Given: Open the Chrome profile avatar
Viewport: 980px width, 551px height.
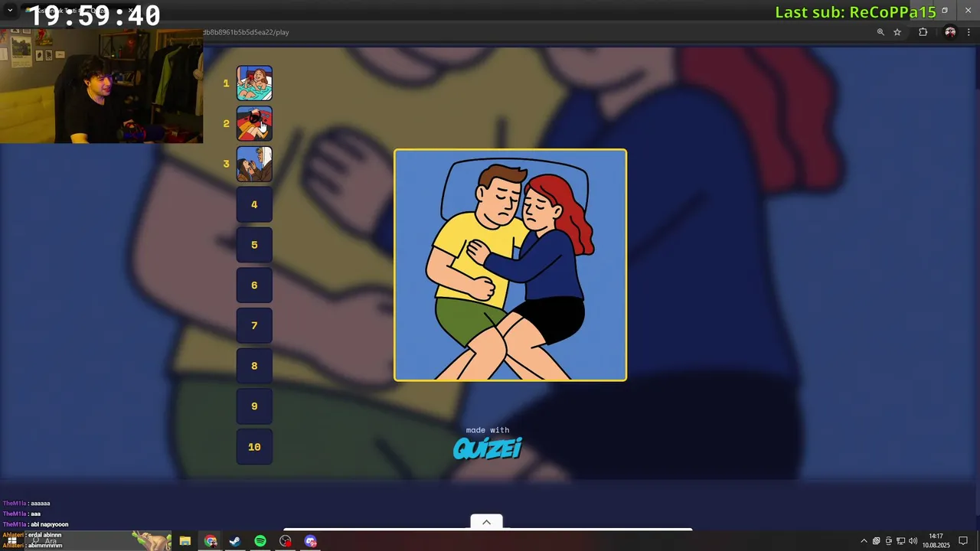Looking at the screenshot, I should 950,32.
